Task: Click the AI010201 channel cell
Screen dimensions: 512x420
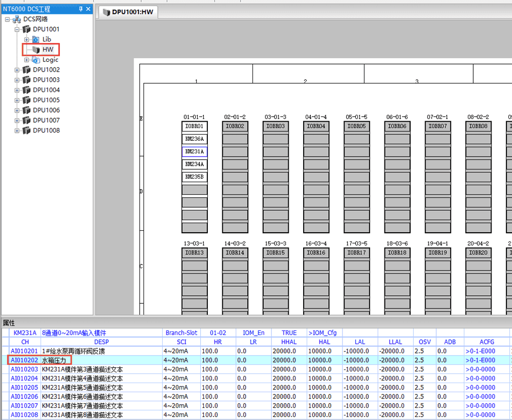Action: pos(25,351)
